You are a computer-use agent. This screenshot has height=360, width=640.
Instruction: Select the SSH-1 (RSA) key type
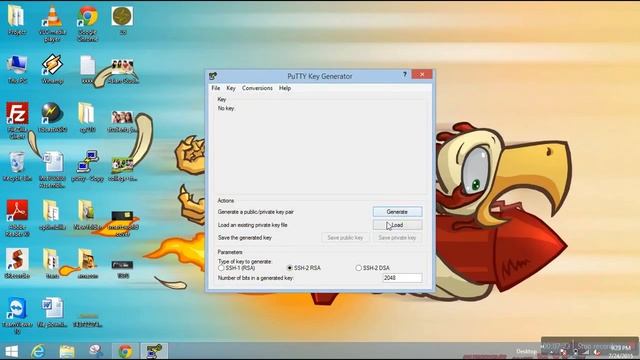click(236, 268)
